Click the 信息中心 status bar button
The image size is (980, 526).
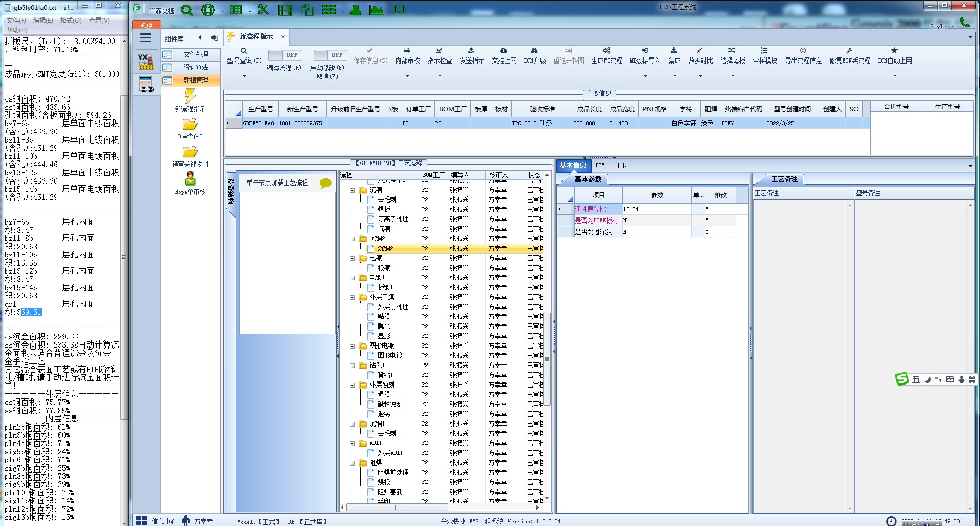[156, 521]
